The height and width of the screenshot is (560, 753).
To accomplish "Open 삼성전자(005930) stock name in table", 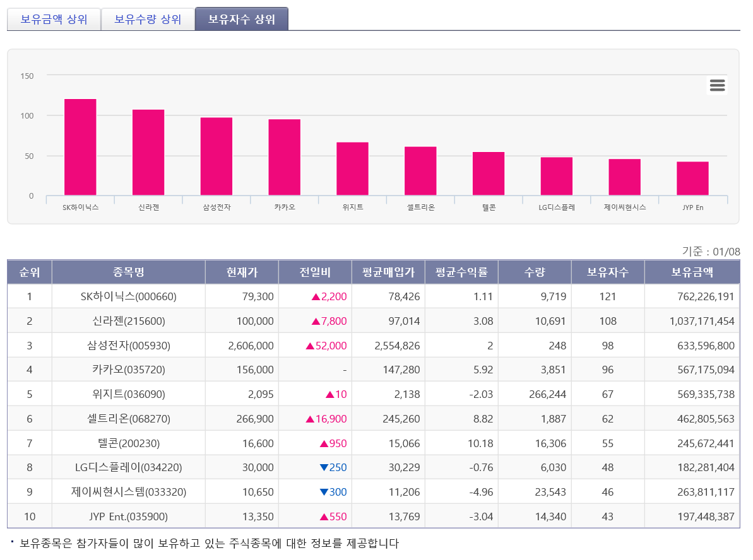I will coord(129,346).
